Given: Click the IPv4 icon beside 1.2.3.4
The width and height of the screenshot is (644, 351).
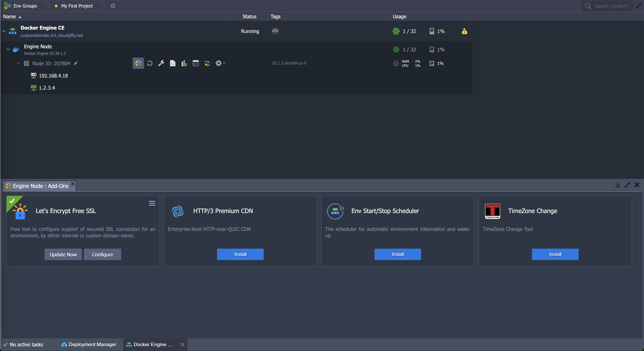Looking at the screenshot, I should point(33,88).
